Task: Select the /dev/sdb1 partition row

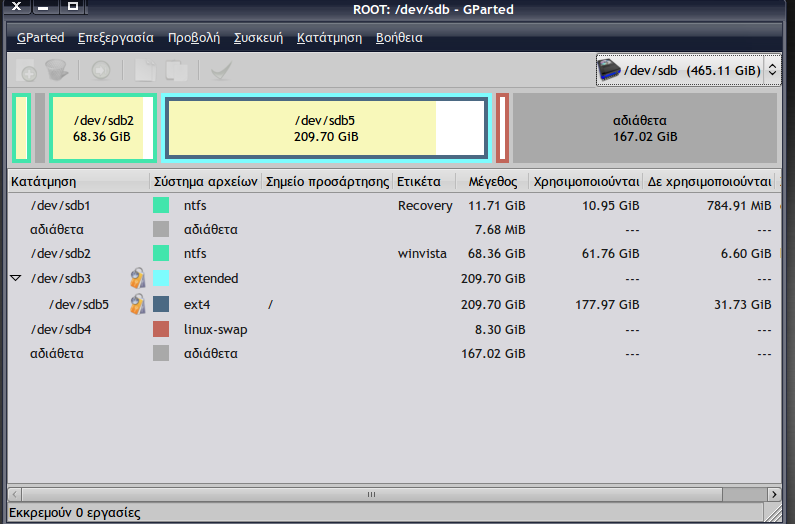Action: (x=394, y=205)
